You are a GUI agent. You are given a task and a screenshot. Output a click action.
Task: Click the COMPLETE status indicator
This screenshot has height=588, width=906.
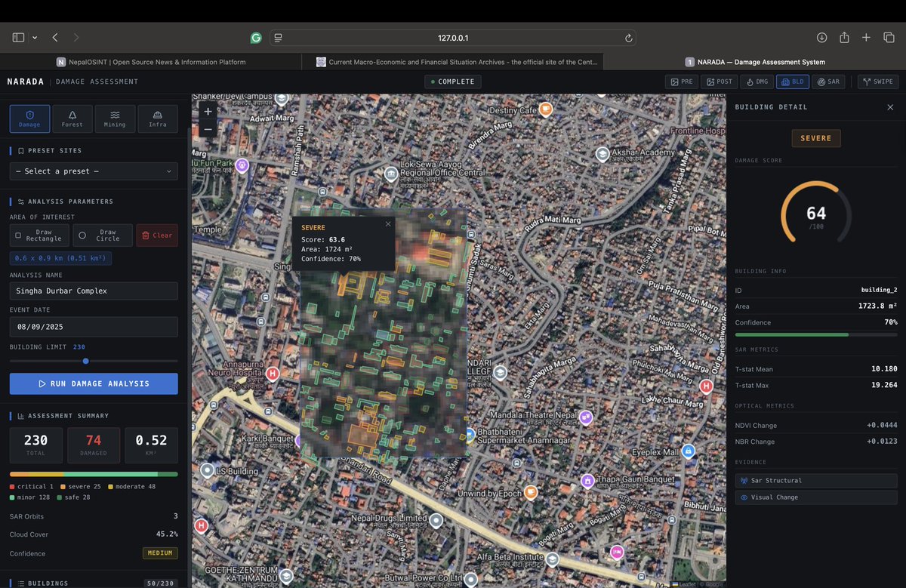pyautogui.click(x=452, y=82)
